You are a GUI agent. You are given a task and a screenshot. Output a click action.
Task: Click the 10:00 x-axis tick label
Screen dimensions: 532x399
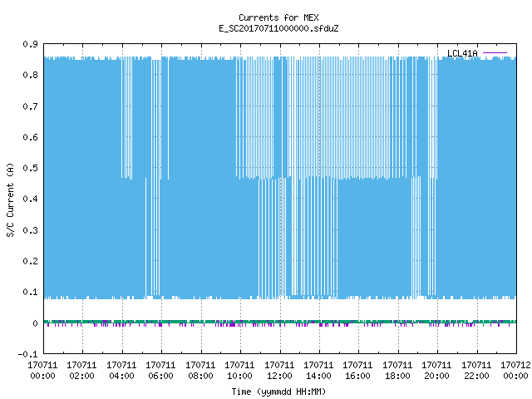click(x=239, y=376)
